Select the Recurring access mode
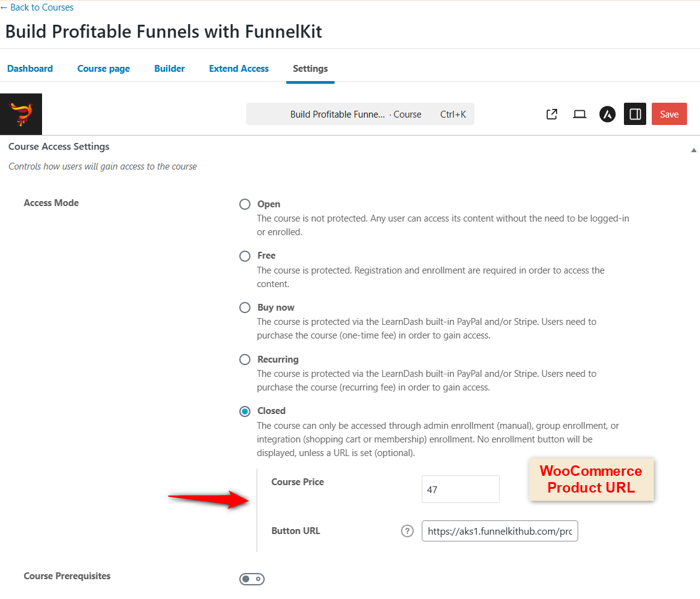700x599 pixels. 245,360
